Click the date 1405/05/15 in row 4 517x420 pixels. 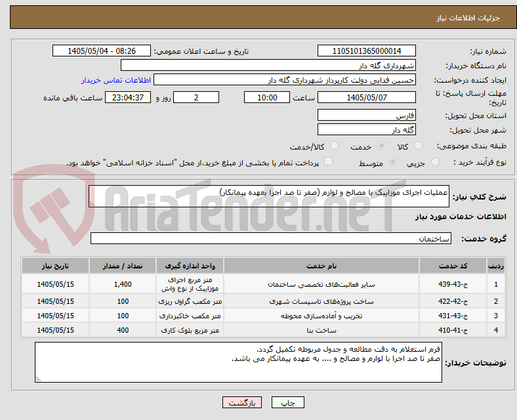[55, 330]
